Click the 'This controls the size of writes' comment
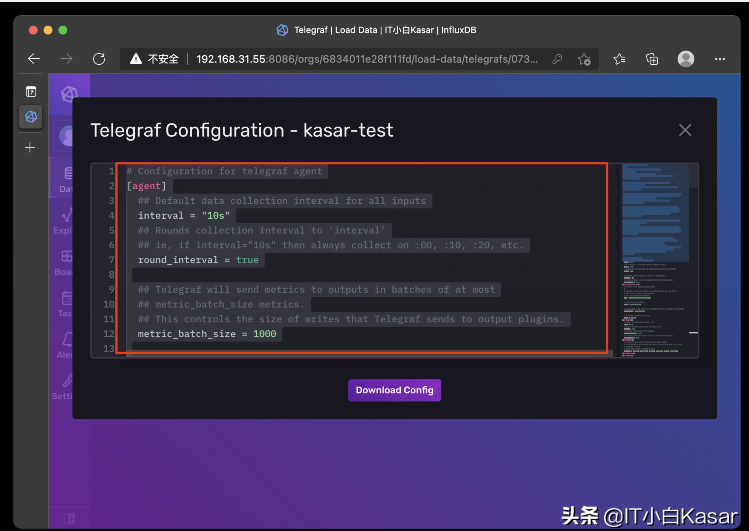Viewport: 749px width, 531px height. pos(351,319)
